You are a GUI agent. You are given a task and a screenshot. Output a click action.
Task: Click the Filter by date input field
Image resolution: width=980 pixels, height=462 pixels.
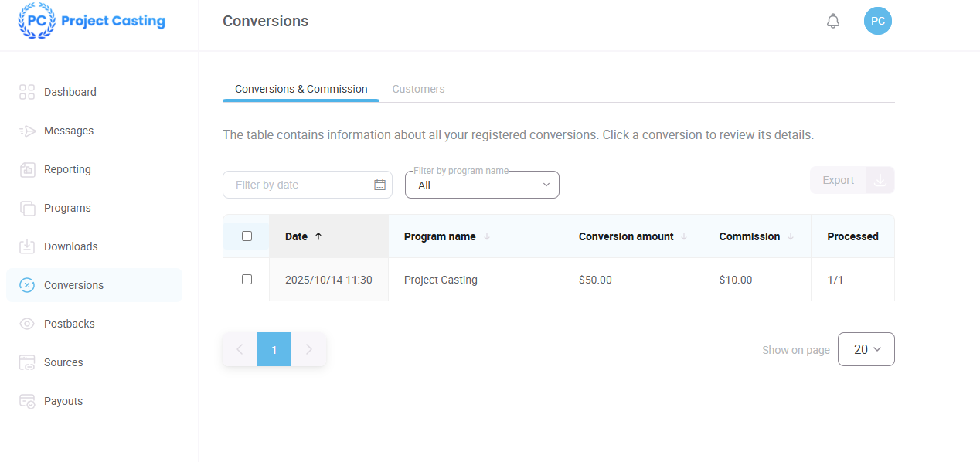(298, 185)
